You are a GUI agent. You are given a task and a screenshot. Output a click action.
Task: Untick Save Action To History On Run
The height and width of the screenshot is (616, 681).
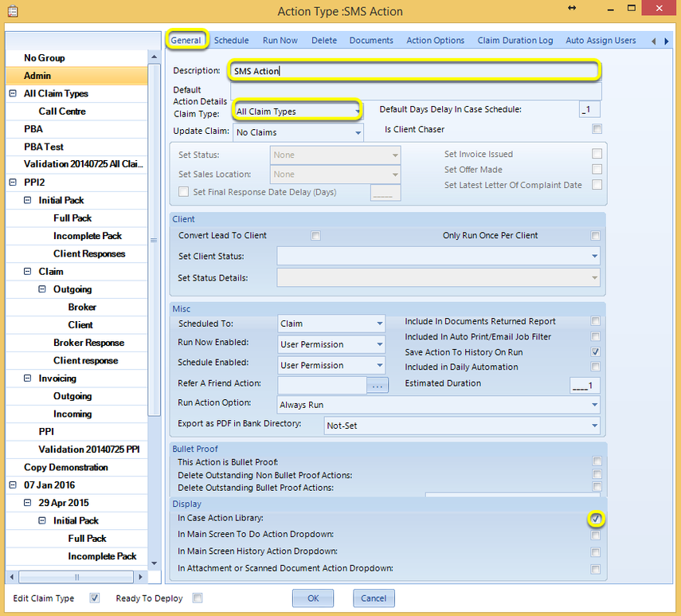click(596, 352)
